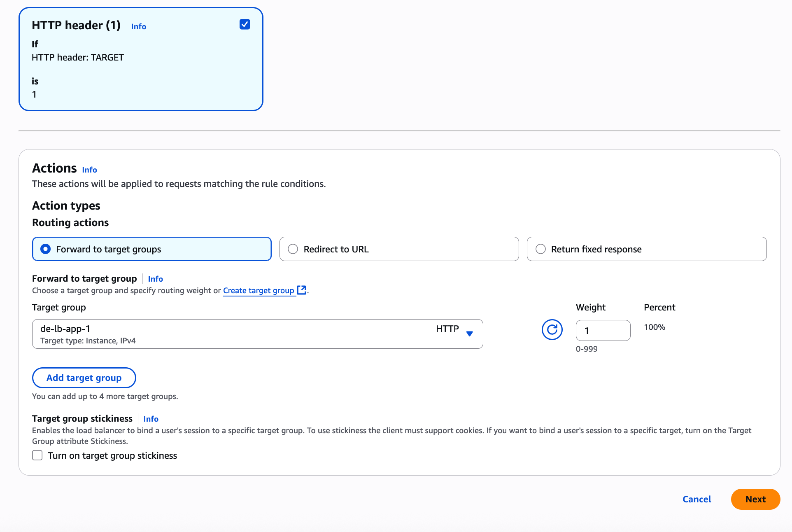
Task: Click the orange Next button
Action: pyautogui.click(x=755, y=499)
